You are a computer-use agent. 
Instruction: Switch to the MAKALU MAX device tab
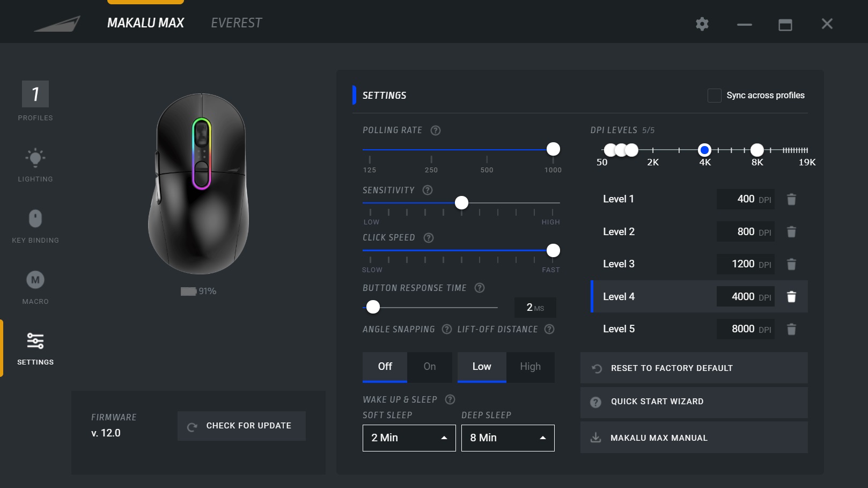point(145,23)
